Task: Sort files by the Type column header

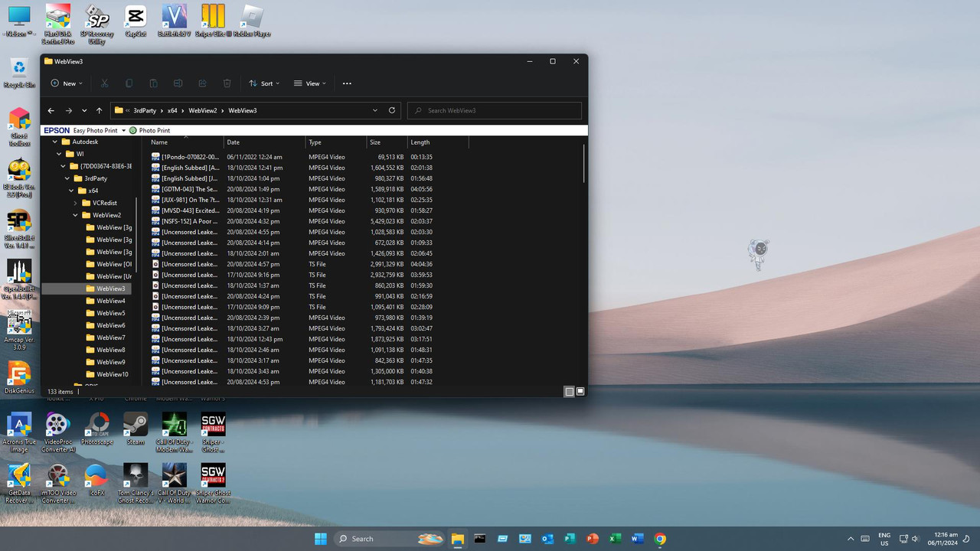Action: (336, 142)
